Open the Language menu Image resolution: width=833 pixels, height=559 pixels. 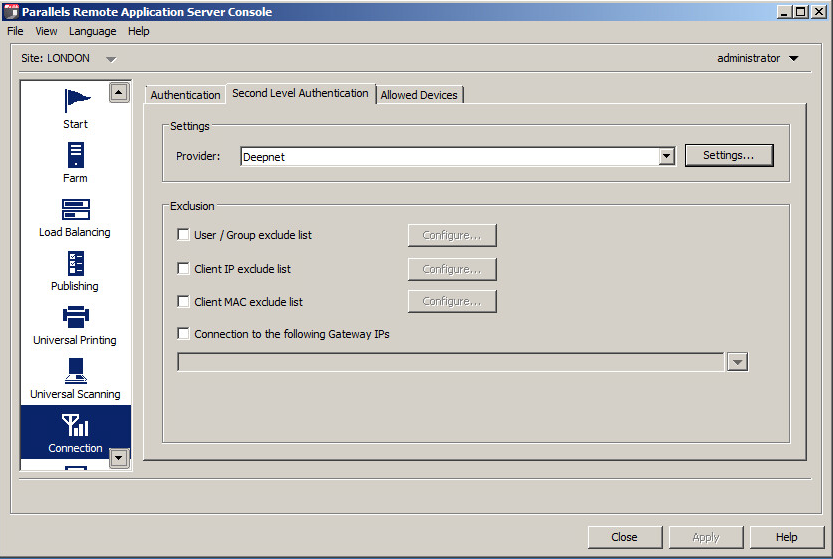tap(92, 31)
